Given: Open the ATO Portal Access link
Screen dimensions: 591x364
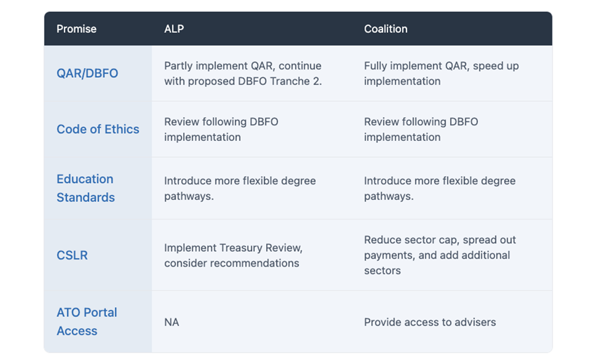Looking at the screenshot, I should [x=87, y=321].
